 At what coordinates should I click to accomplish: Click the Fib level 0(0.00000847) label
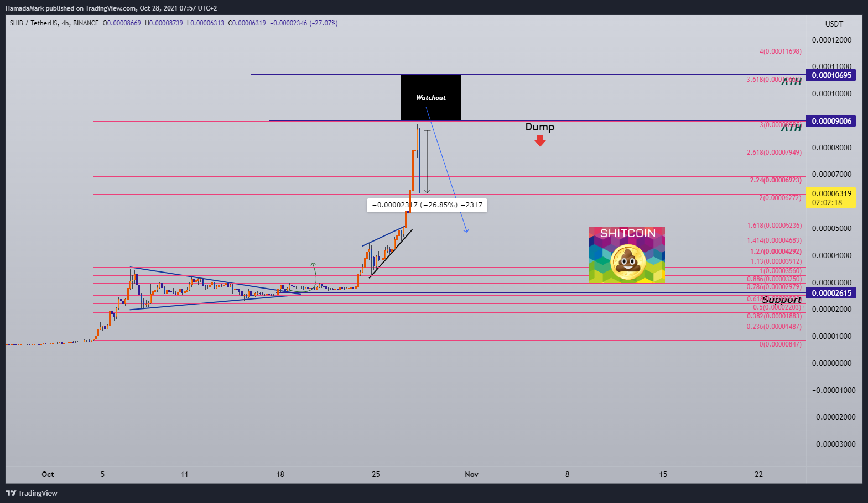point(780,344)
